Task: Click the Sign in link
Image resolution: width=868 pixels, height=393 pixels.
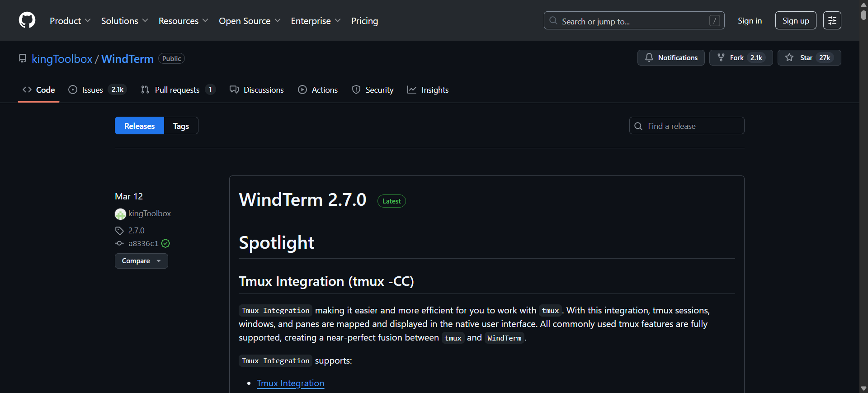Action: pos(750,21)
